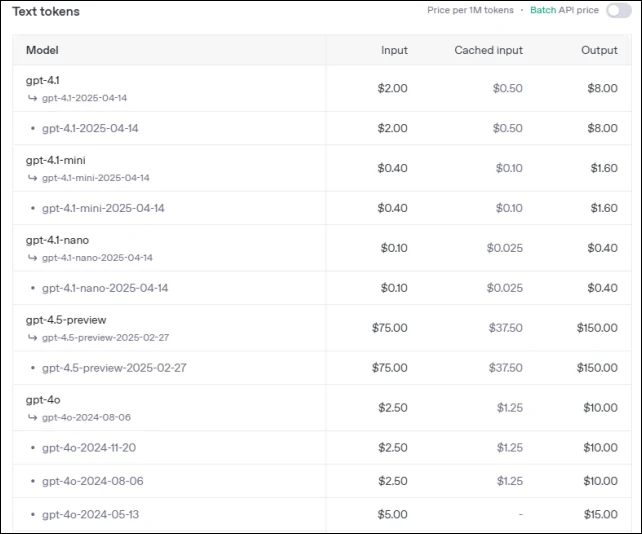Click the bulleted gpt-4.1-mini-2025-04-14 snapshot name
Viewport: 642px width, 534px height.
coord(103,208)
